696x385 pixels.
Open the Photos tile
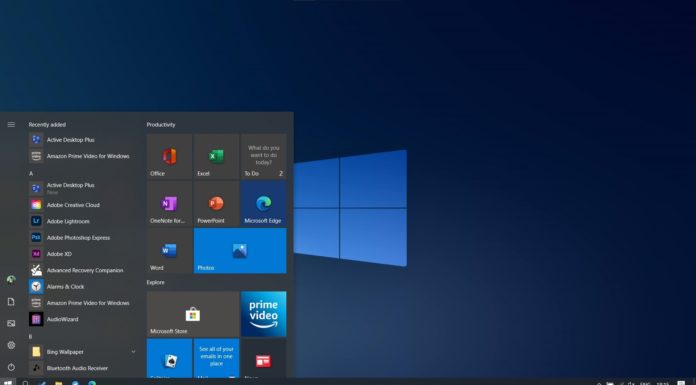[240, 251]
